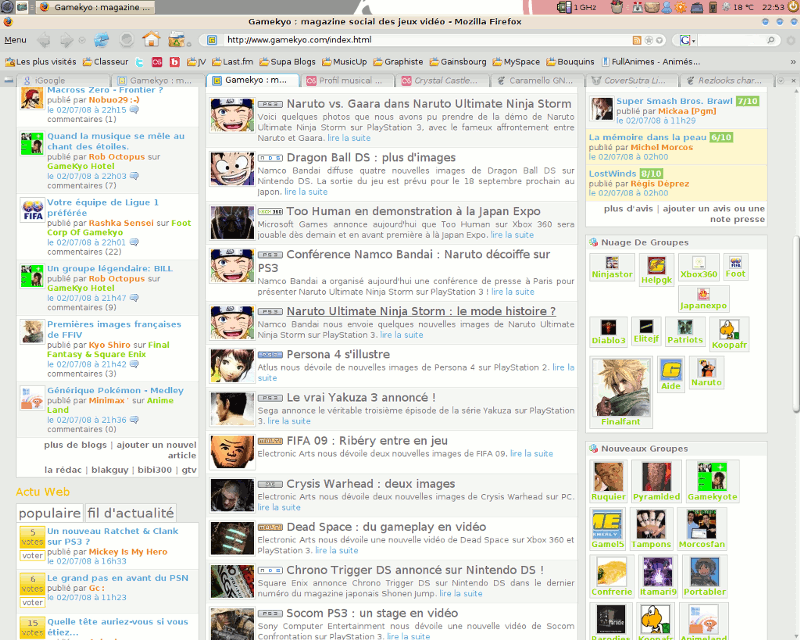Switch to the Caramello GN tab

tap(538, 81)
